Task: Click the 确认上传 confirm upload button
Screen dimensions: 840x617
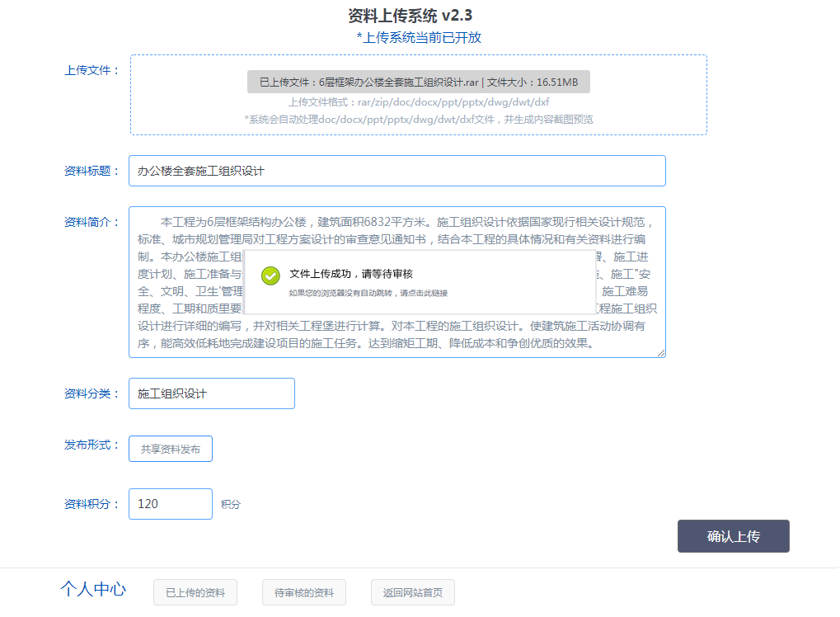Action: [x=734, y=536]
